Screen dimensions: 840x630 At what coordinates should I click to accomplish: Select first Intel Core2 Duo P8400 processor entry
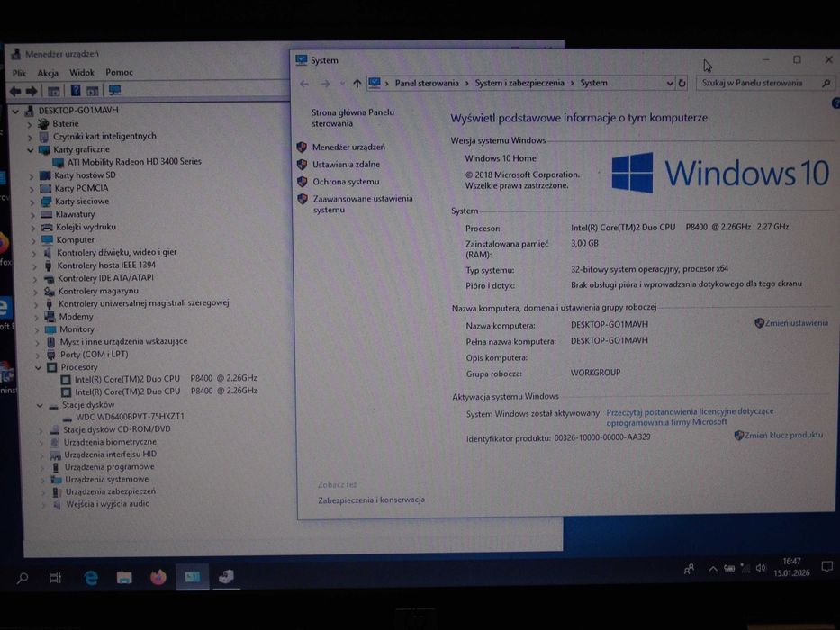166,379
